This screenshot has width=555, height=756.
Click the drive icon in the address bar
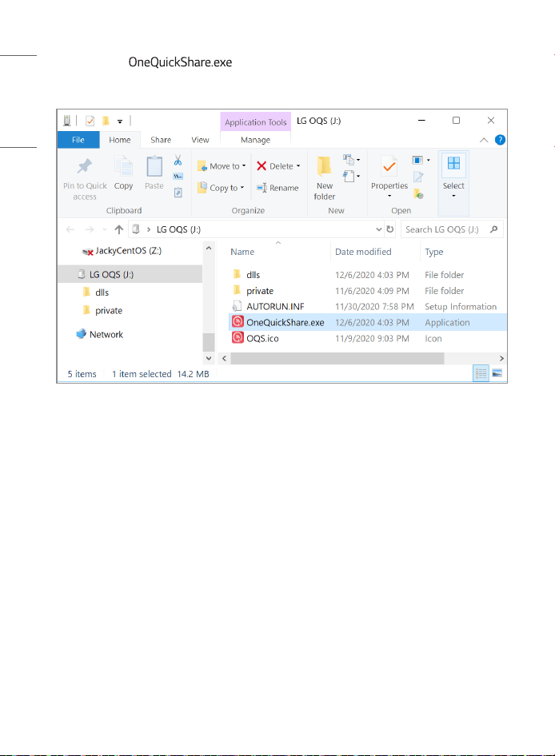[136, 229]
